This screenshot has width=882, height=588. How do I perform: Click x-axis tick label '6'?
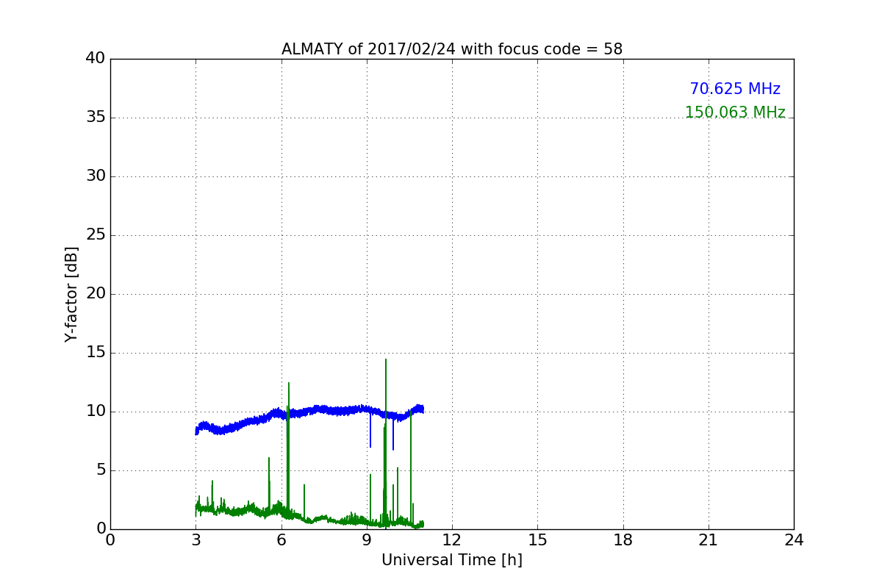click(x=281, y=539)
